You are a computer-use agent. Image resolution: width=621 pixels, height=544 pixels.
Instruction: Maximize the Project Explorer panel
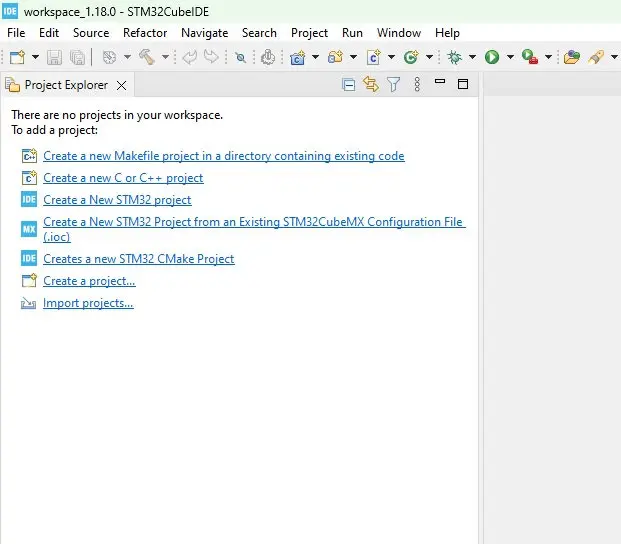click(463, 85)
